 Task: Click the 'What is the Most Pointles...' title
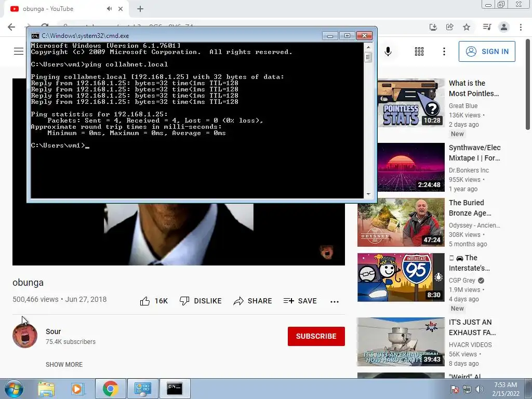[x=474, y=88]
